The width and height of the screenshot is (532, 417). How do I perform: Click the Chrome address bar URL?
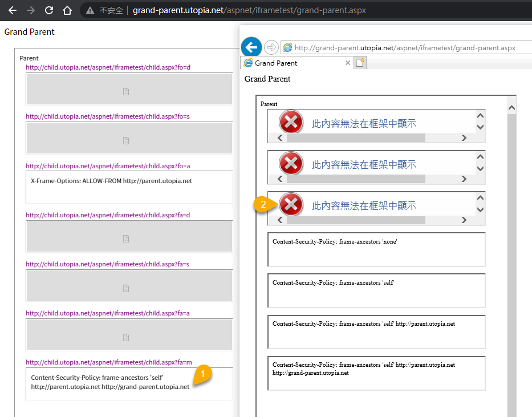tap(249, 10)
